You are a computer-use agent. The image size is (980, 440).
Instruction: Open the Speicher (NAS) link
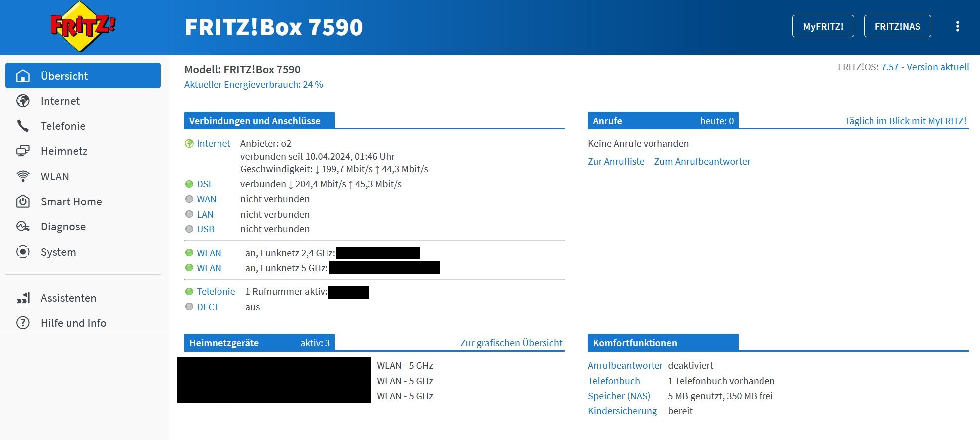tap(619, 396)
